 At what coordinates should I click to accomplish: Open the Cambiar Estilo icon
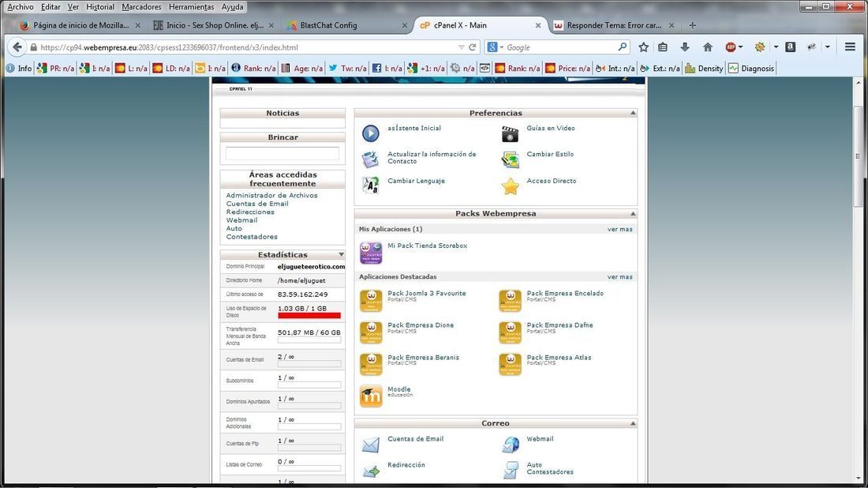point(510,160)
